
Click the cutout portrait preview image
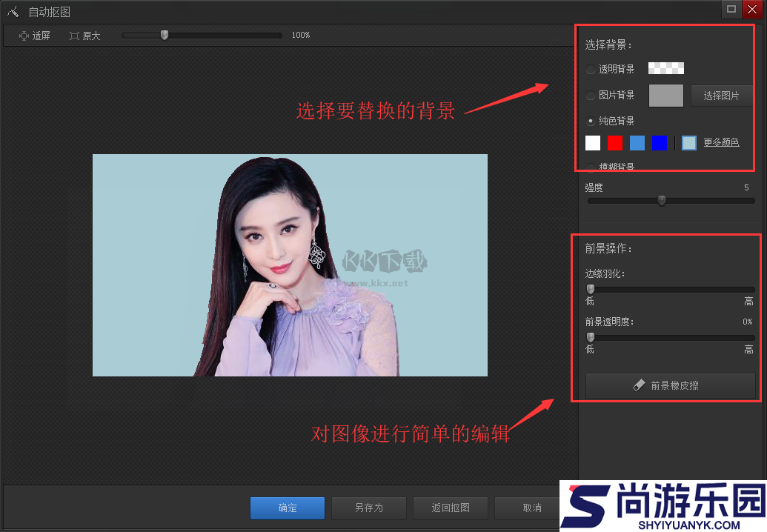coord(290,265)
